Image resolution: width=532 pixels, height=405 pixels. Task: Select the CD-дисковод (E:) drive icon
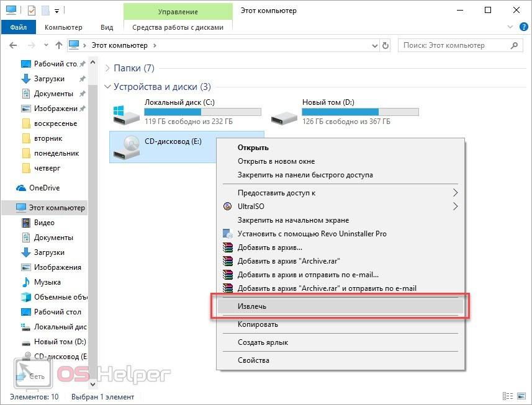127,148
